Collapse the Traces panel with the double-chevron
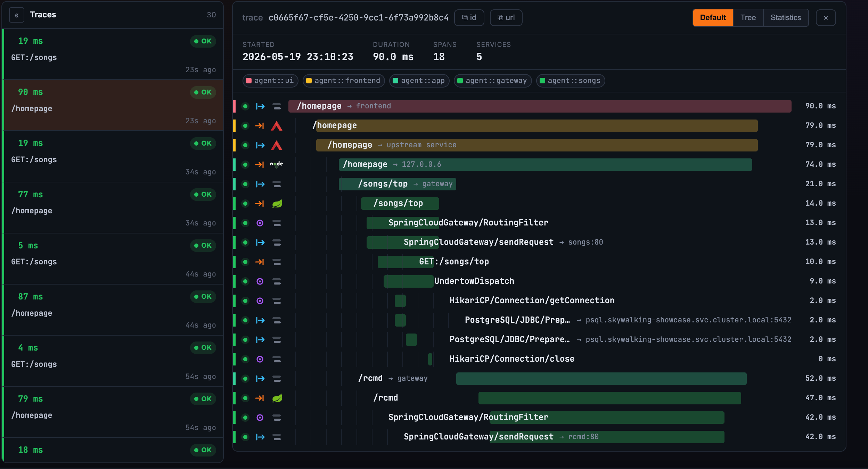Viewport: 868px width, 469px height. (x=17, y=15)
